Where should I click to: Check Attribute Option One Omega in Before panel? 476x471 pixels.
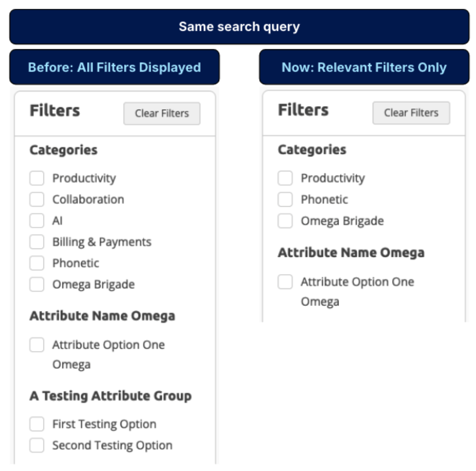click(x=37, y=345)
